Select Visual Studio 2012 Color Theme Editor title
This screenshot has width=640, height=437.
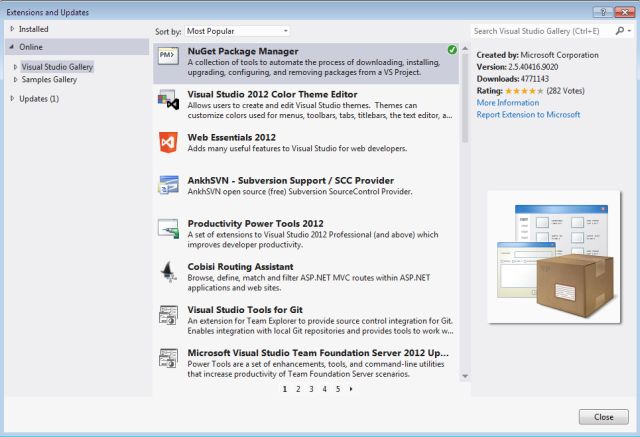[272, 94]
